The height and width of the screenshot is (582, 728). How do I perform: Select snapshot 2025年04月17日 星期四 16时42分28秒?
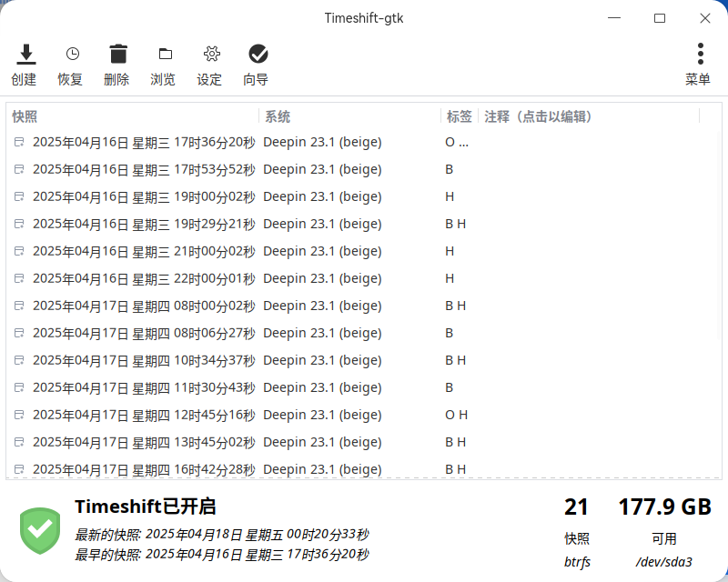[x=144, y=469]
